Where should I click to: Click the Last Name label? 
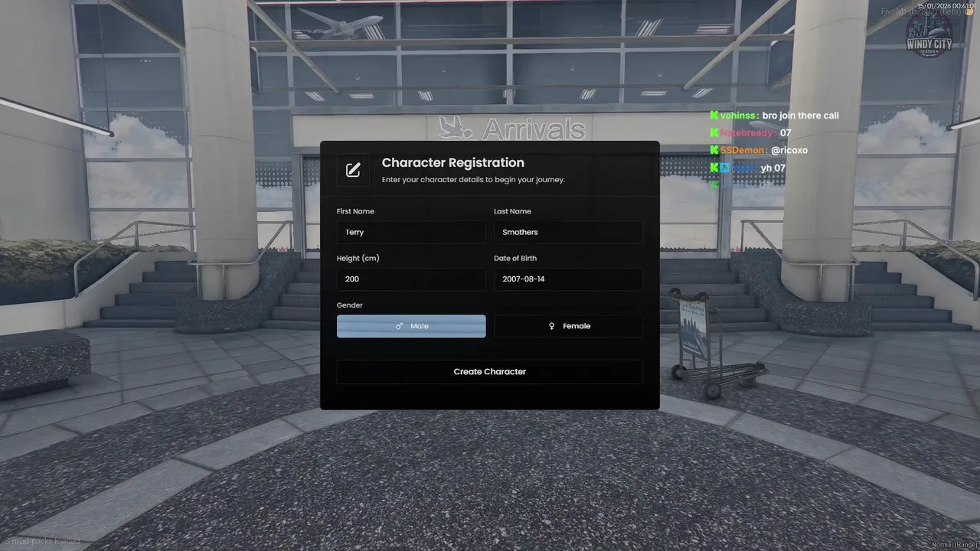[x=512, y=211]
